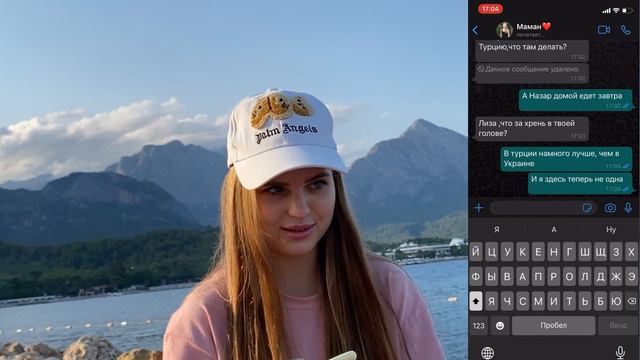Image resolution: width=640 pixels, height=360 pixels.
Task: Tap the red 17:04 recording time indicator
Action: coord(490,9)
